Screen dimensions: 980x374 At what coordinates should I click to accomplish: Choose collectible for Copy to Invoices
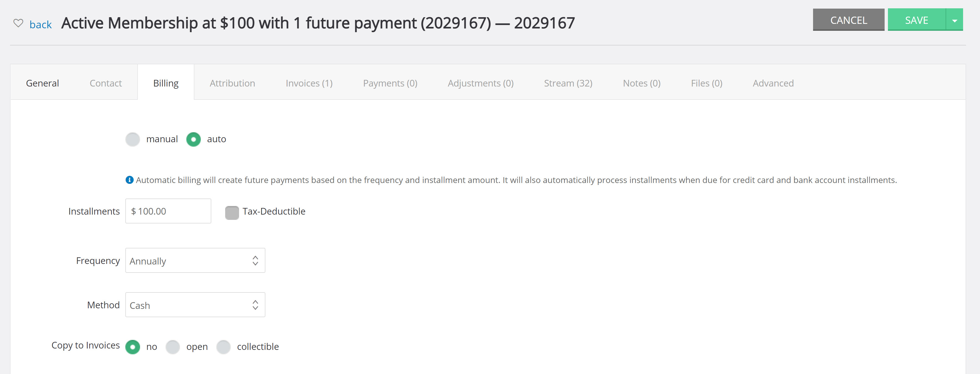click(x=223, y=347)
